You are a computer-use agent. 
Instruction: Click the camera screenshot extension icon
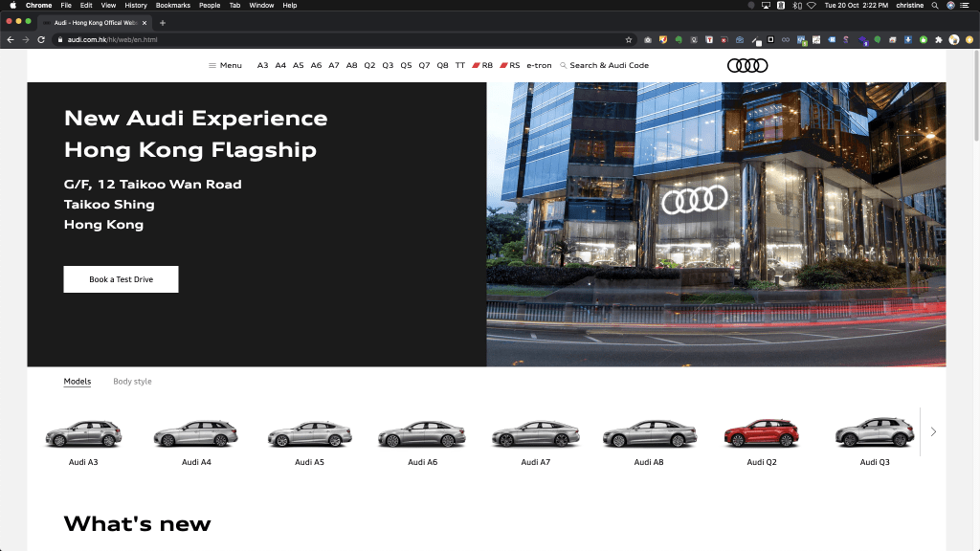648,39
